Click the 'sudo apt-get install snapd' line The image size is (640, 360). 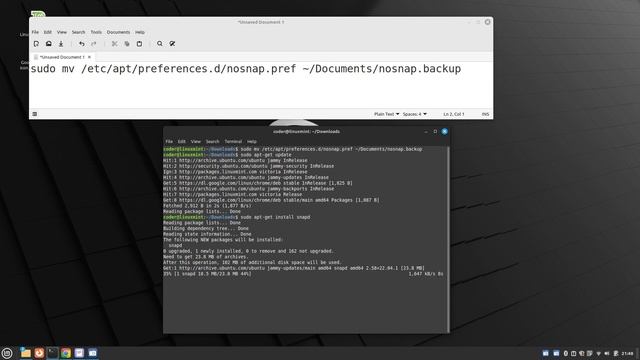(x=237, y=217)
